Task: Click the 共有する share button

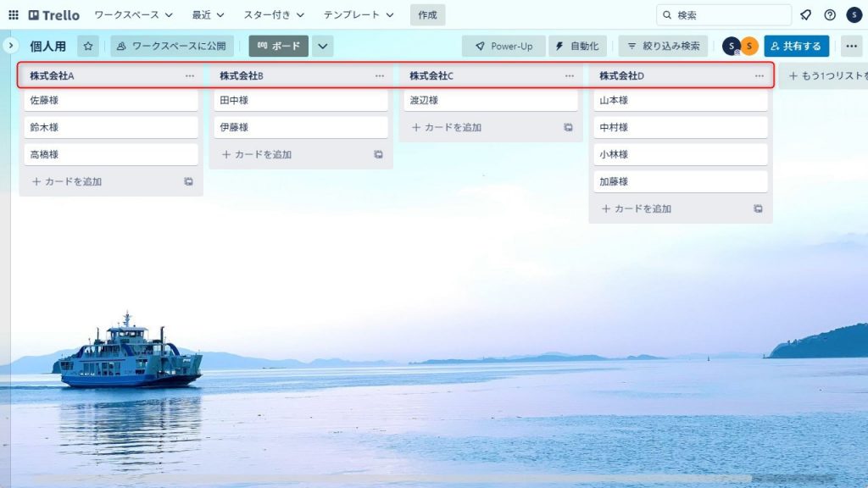Action: (797, 47)
